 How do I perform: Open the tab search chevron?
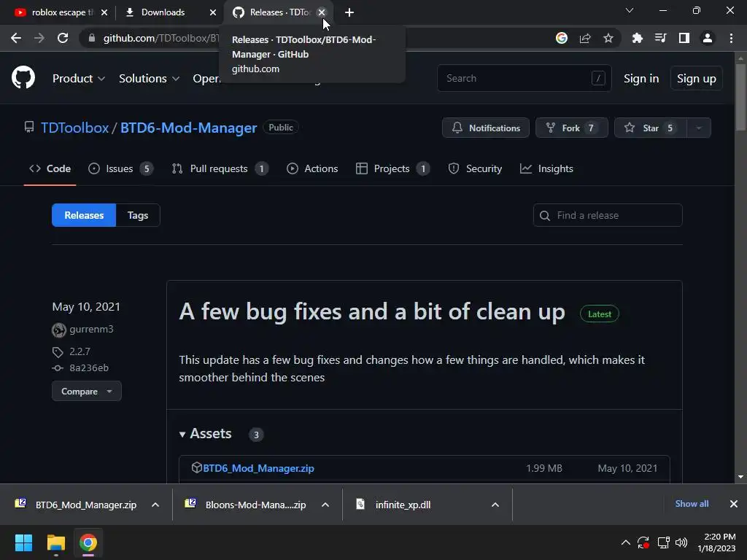[630, 10]
